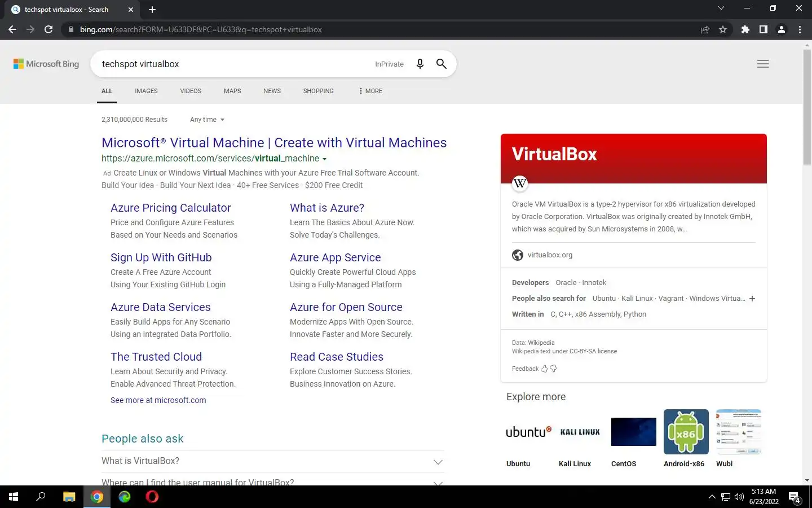The height and width of the screenshot is (508, 812).
Task: Click the globe icon beside virtualbox.org
Action: [518, 255]
